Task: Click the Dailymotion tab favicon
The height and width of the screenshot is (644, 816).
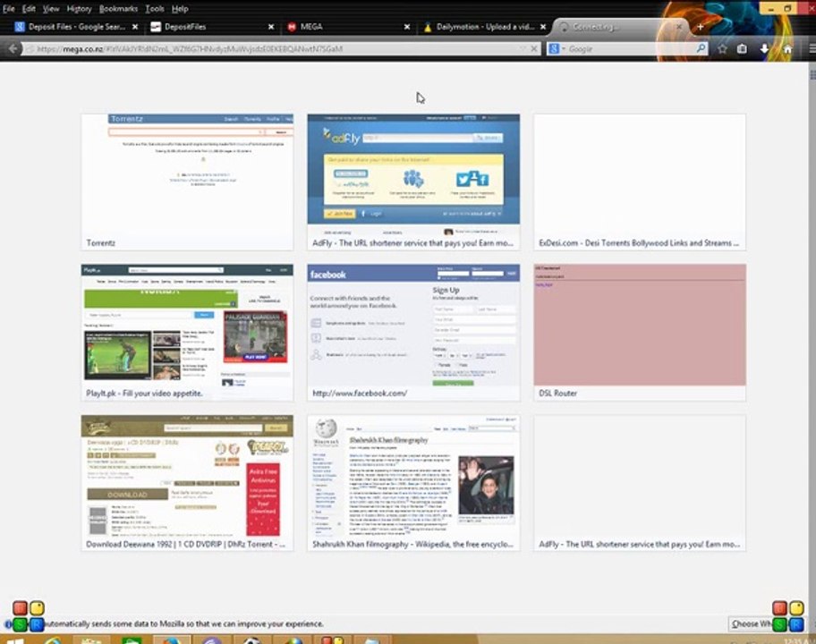Action: (x=428, y=27)
